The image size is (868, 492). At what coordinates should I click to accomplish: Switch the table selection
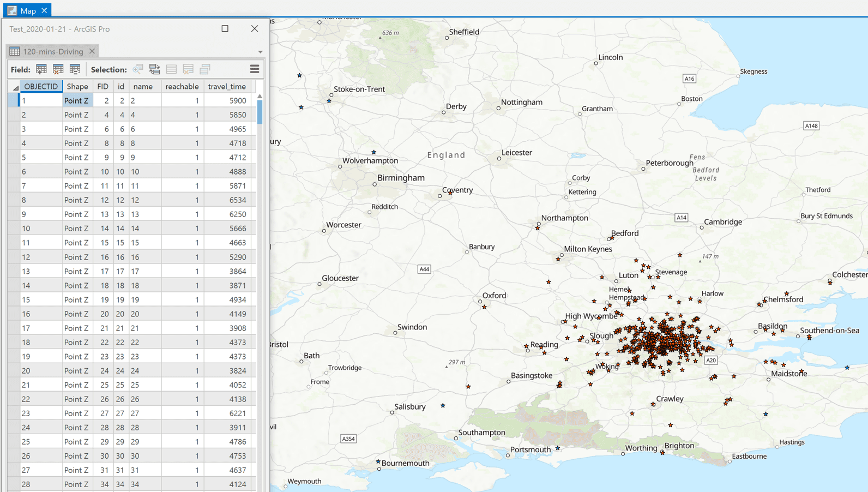(155, 69)
